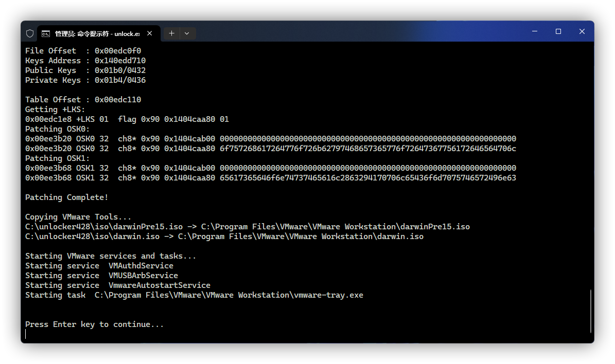The width and height of the screenshot is (615, 364).
Task: Click the 'Patching OSK0:' heading line
Action: [57, 129]
